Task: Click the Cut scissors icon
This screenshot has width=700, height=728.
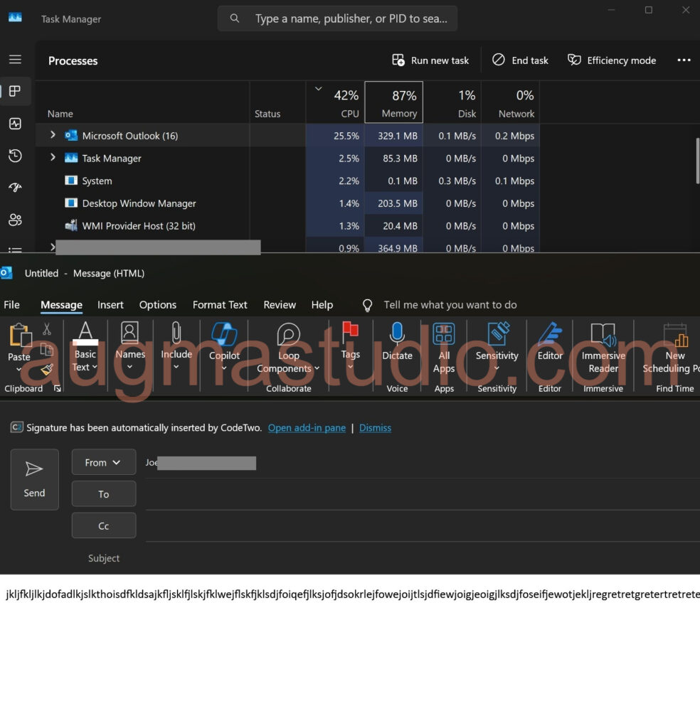Action: [x=47, y=329]
